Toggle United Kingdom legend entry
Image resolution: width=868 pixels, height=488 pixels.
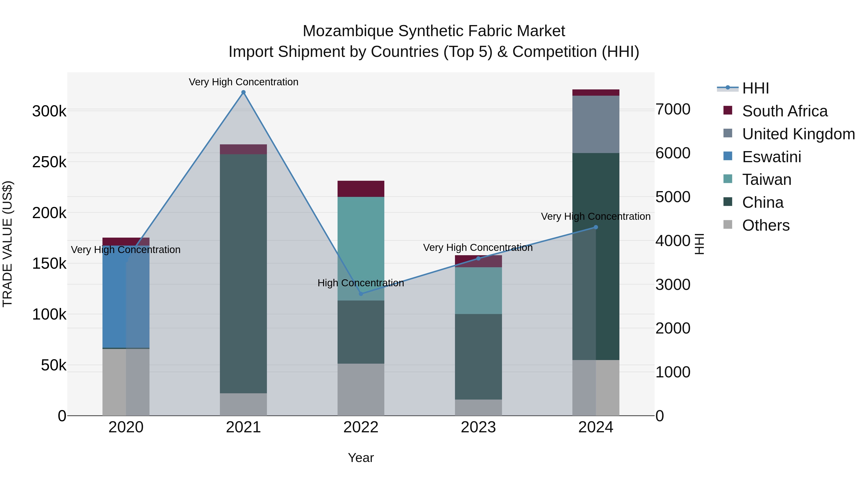[x=789, y=134]
